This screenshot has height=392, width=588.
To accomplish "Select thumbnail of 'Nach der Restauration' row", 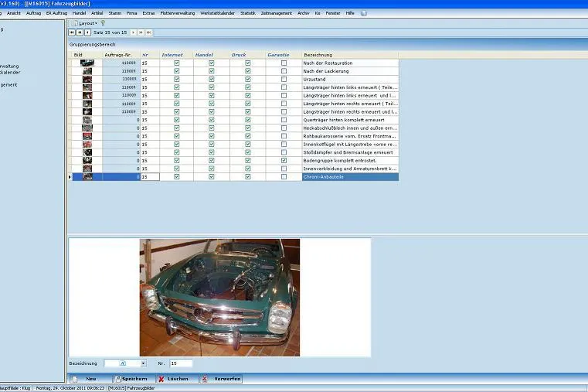I will click(87, 63).
